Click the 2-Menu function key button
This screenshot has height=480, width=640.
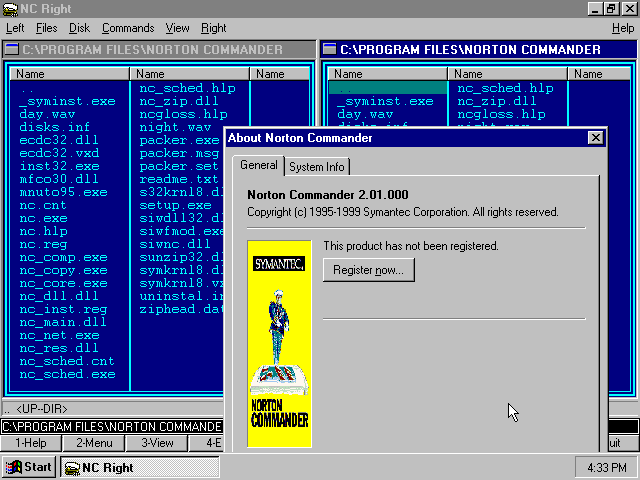(x=94, y=443)
